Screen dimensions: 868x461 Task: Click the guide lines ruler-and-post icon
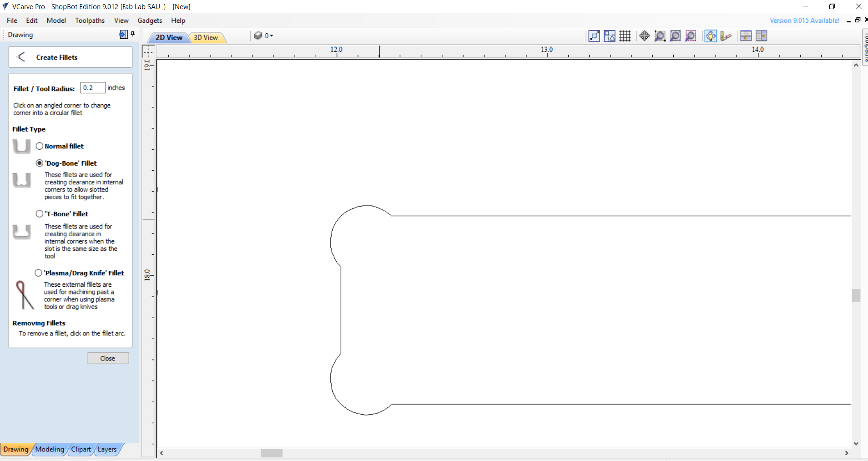tap(726, 36)
